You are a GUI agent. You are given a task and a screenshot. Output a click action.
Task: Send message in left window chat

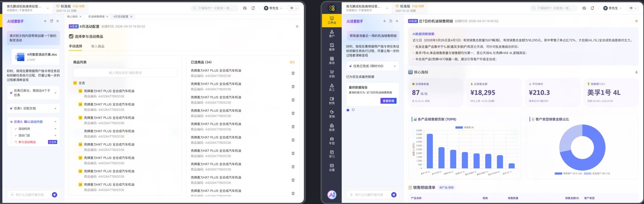pyautogui.click(x=55, y=195)
